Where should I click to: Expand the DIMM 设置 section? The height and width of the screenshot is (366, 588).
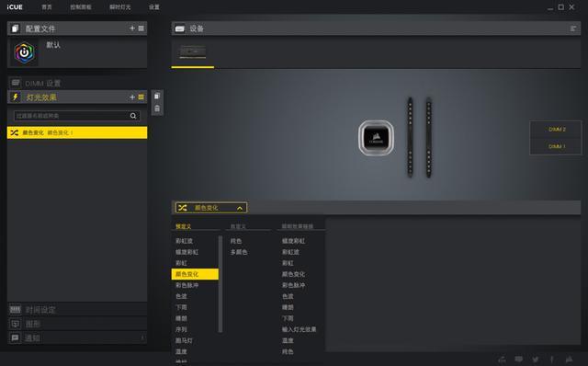click(77, 83)
